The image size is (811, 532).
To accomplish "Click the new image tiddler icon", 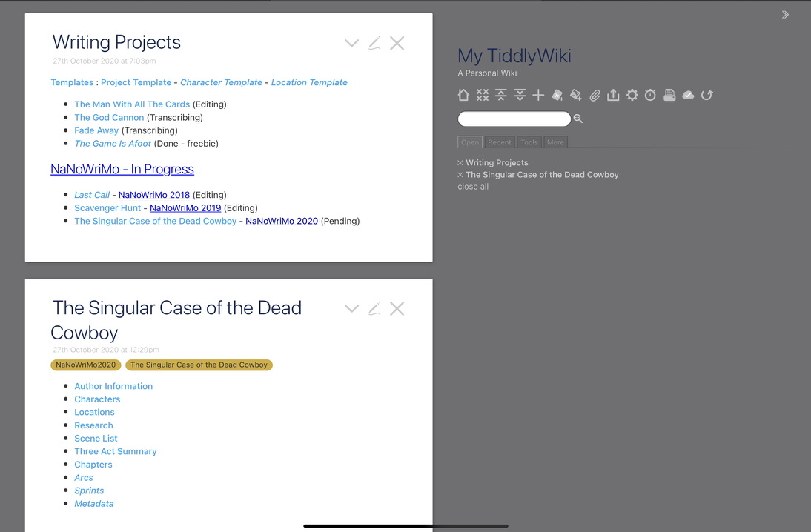I will (x=576, y=95).
